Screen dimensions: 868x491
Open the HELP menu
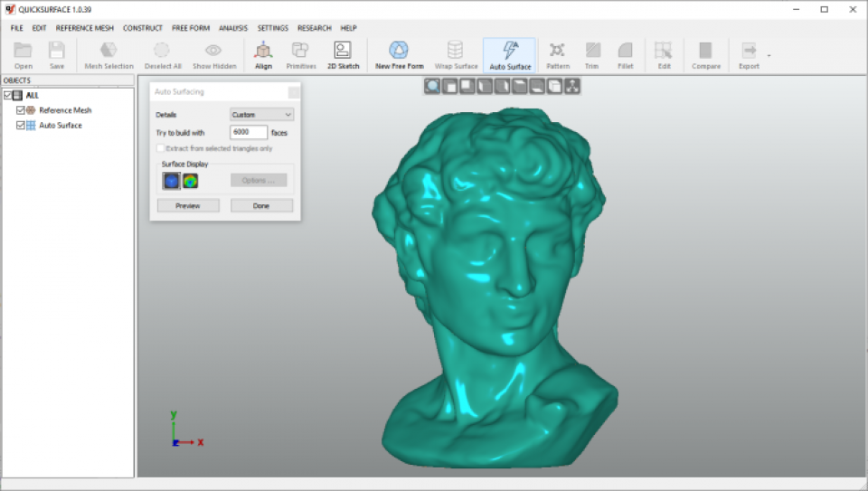click(349, 28)
